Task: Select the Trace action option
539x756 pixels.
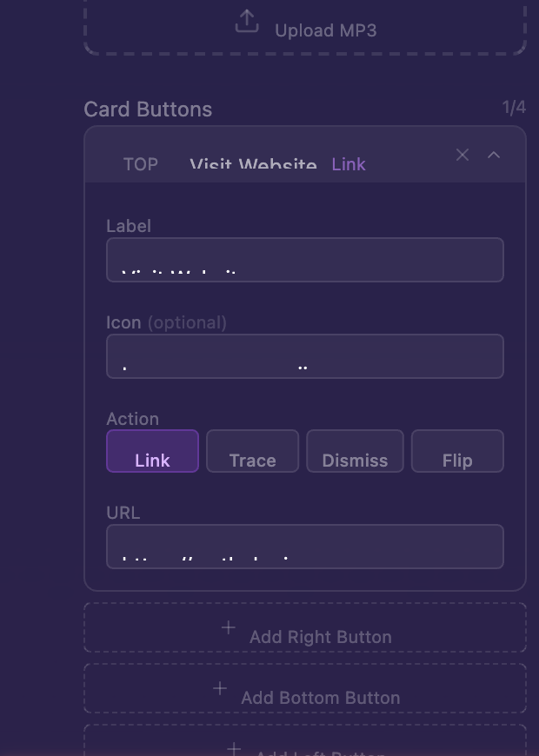Action: pyautogui.click(x=252, y=451)
